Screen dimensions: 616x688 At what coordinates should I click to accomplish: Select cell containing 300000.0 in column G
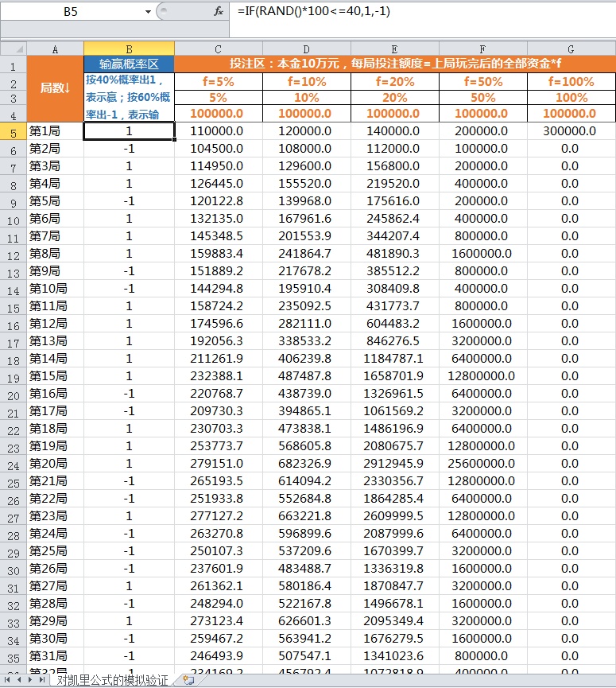(x=571, y=130)
